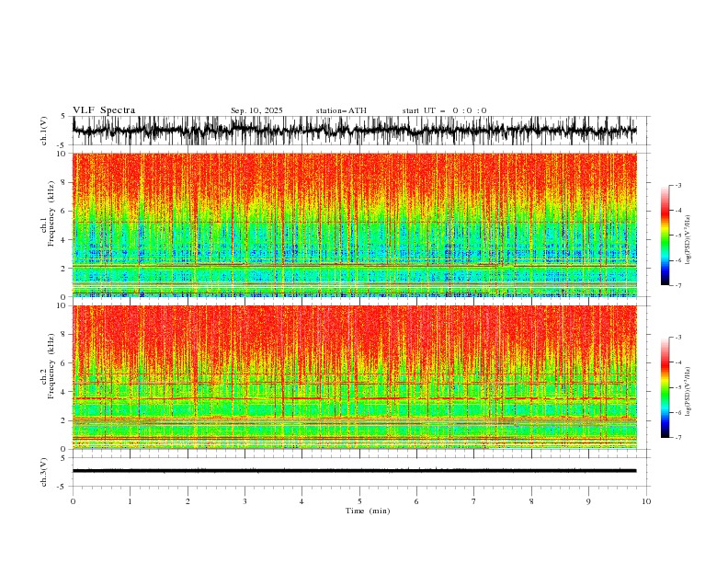Click the 'Time (min)' axis label
728x563 pixels.
click(368, 511)
